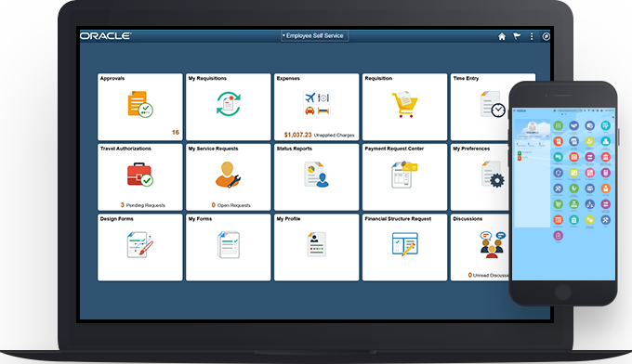Image resolution: width=632 pixels, height=364 pixels.
Task: Go to the Home icon in header
Action: [502, 36]
